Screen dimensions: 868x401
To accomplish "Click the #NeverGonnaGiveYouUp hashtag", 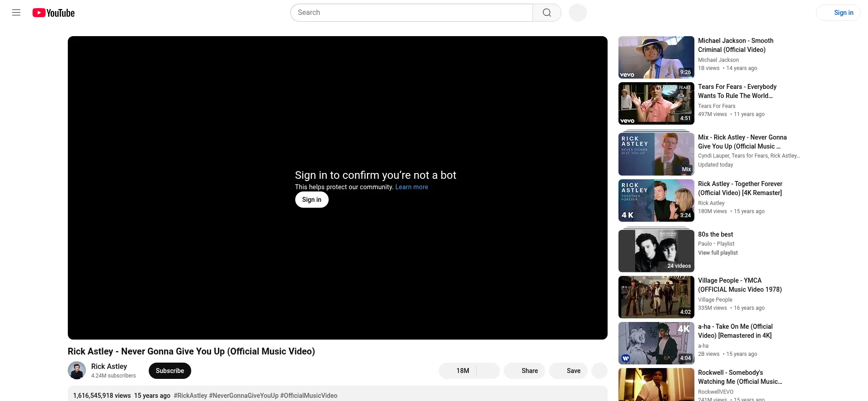I will [244, 396].
